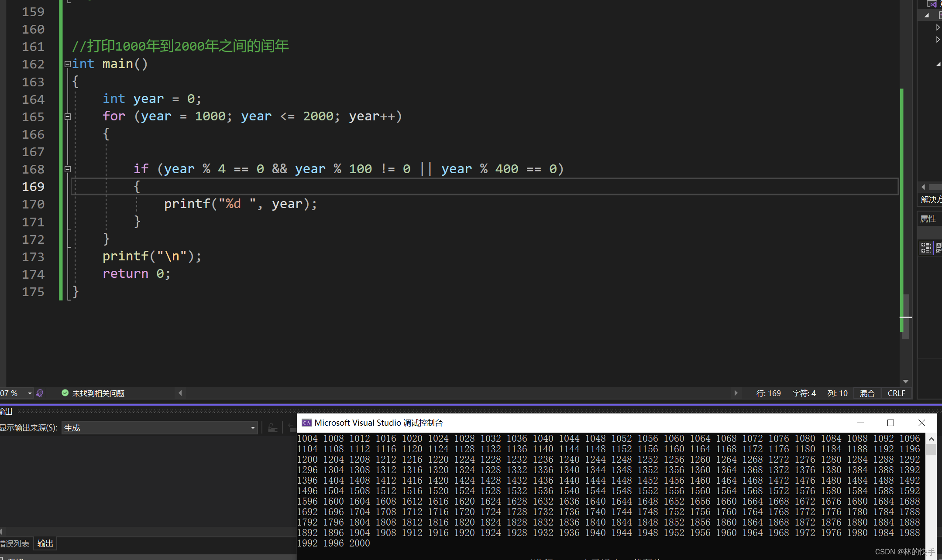Click line number 162 in the gutter
942x560 pixels.
coord(33,64)
